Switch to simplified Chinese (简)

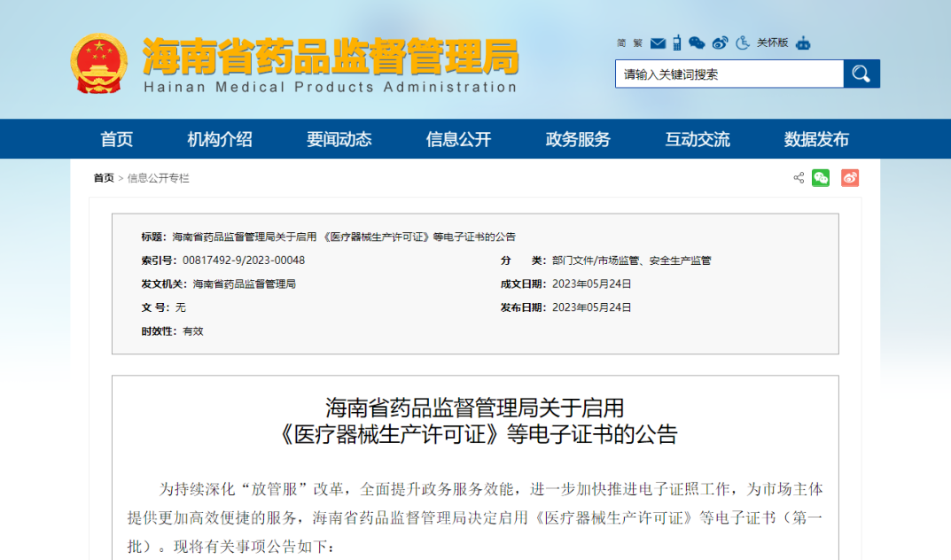[622, 43]
